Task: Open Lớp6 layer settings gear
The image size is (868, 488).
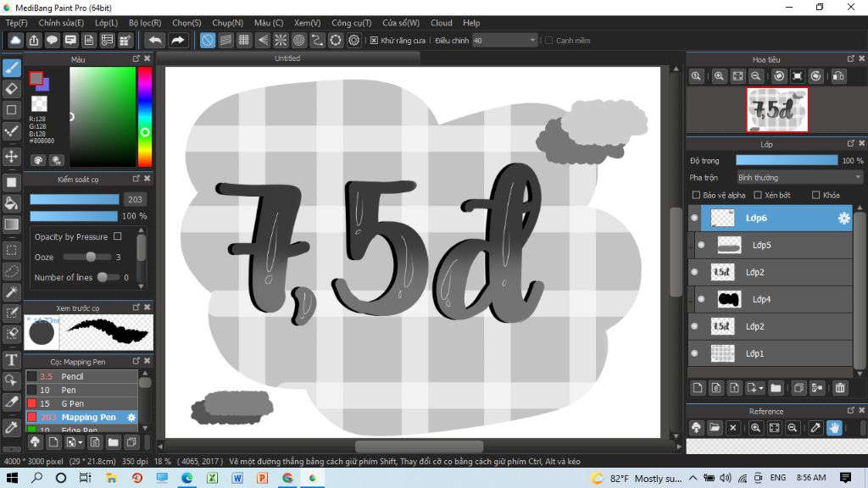Action: pyautogui.click(x=843, y=218)
